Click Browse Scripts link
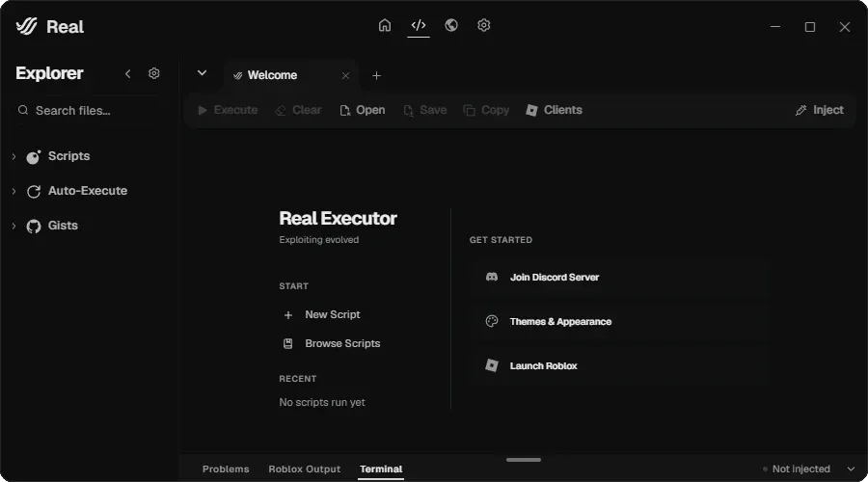 (x=332, y=343)
